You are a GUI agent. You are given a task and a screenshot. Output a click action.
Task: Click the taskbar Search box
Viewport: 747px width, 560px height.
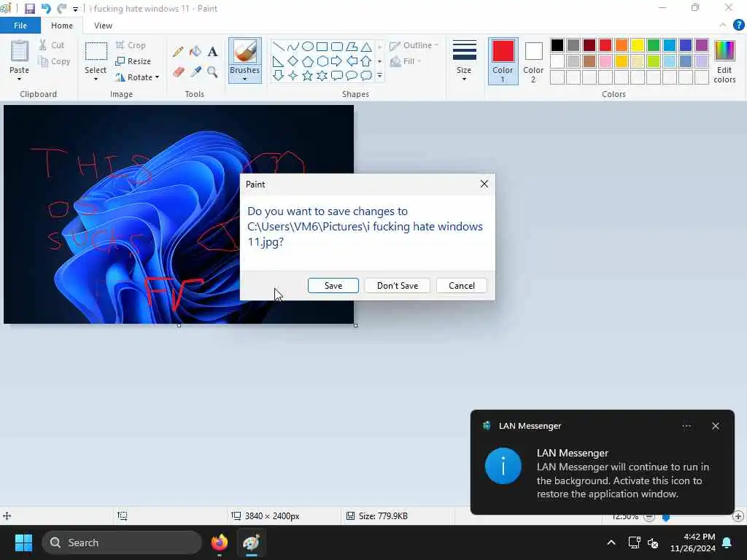pos(122,542)
